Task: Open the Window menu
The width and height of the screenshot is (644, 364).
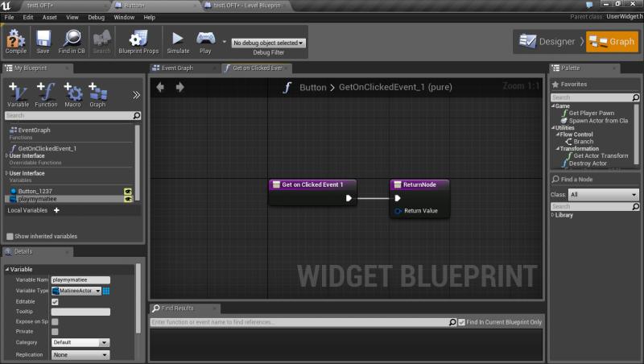Action: click(x=124, y=17)
